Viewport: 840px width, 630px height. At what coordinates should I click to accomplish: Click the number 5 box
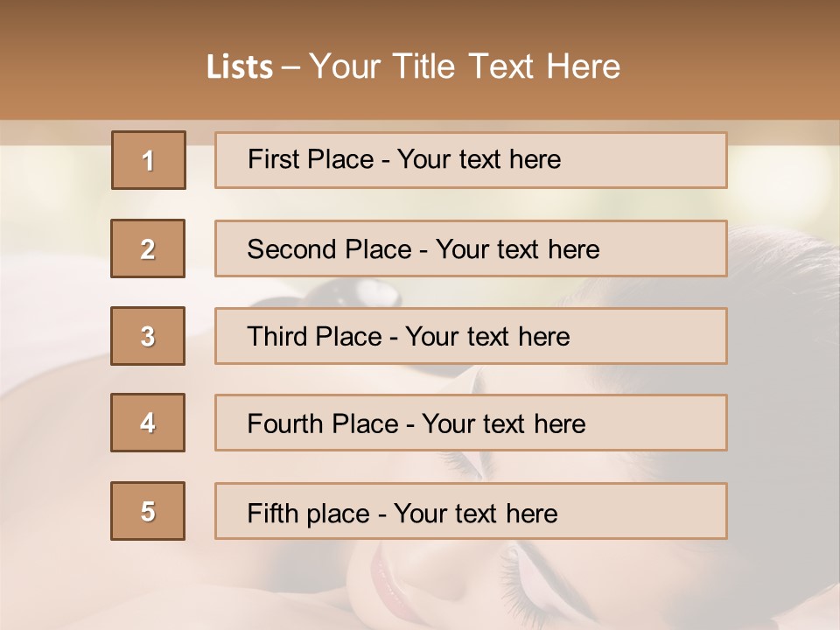[148, 511]
